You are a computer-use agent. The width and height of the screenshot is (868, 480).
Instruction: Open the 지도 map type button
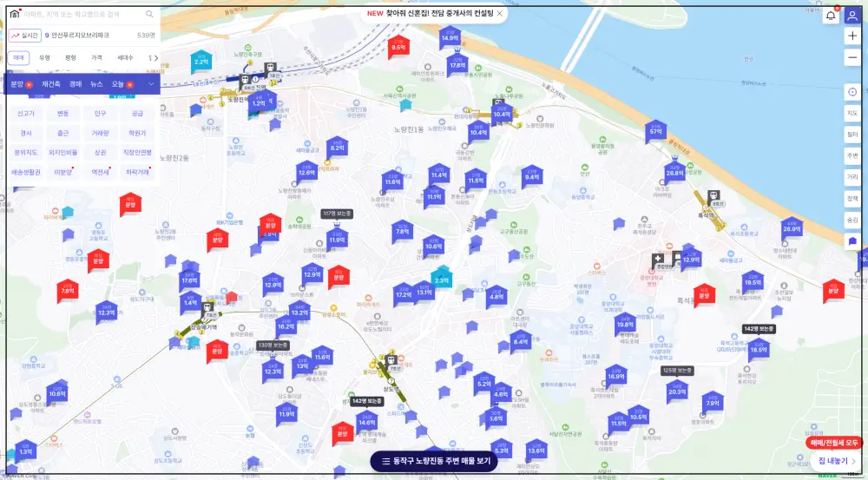[852, 114]
